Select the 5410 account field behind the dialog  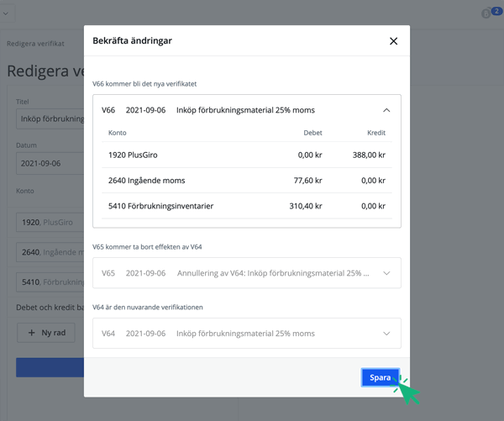coord(49,282)
